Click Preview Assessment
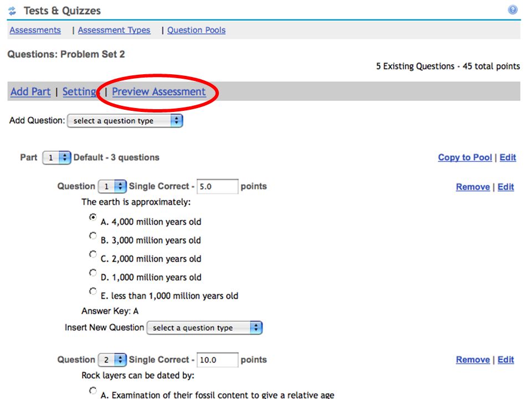Image resolution: width=532 pixels, height=399 pixels. click(159, 91)
